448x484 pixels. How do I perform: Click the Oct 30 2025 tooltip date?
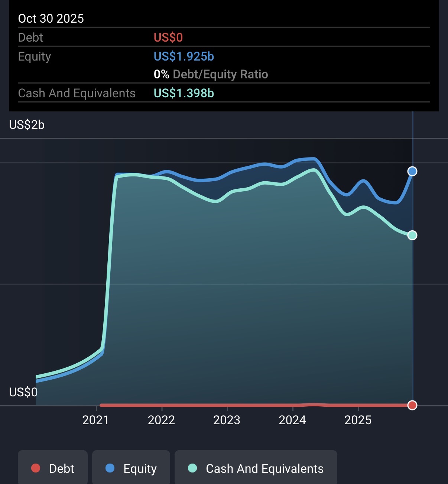[x=51, y=19]
